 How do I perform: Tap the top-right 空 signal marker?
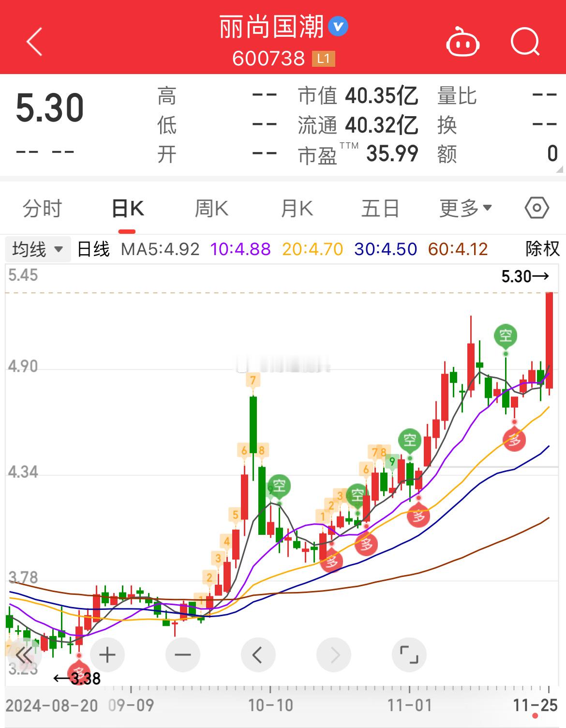click(x=506, y=335)
